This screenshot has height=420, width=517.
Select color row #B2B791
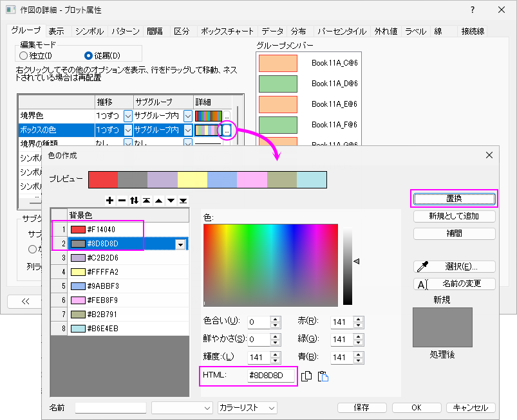pos(128,315)
